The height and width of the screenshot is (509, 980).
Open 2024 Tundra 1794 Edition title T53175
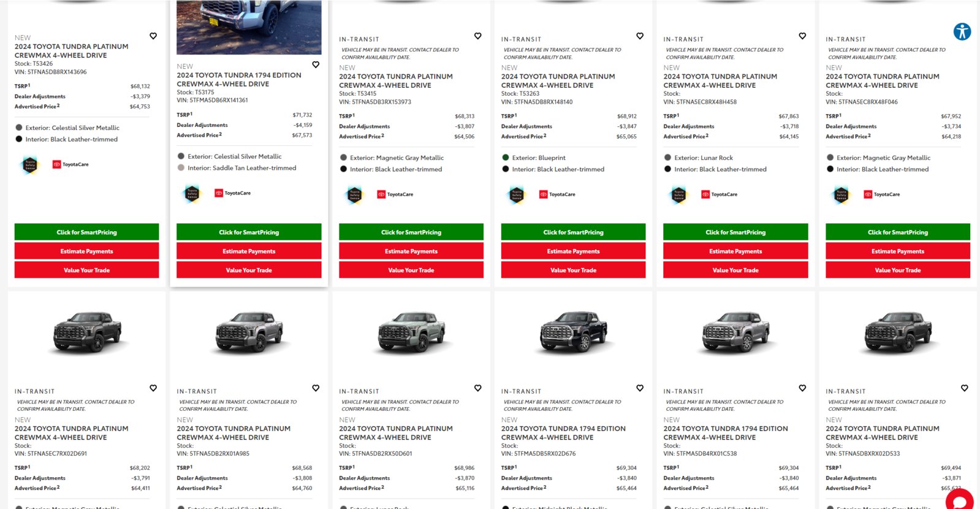point(239,80)
